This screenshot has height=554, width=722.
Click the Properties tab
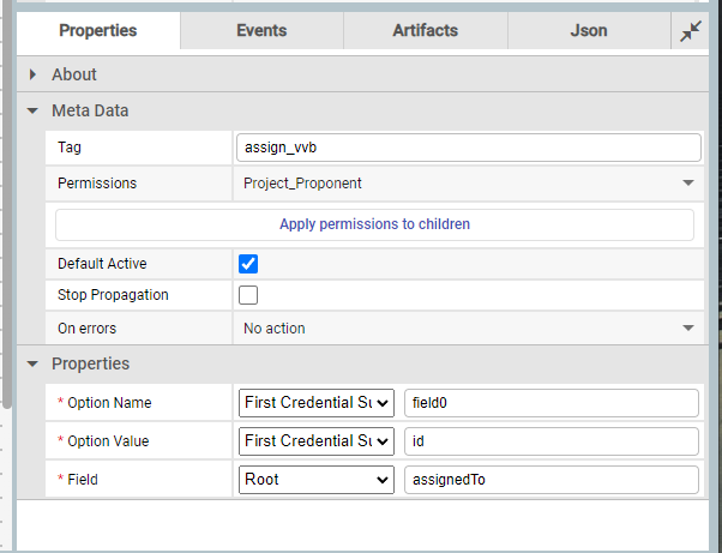click(x=98, y=31)
